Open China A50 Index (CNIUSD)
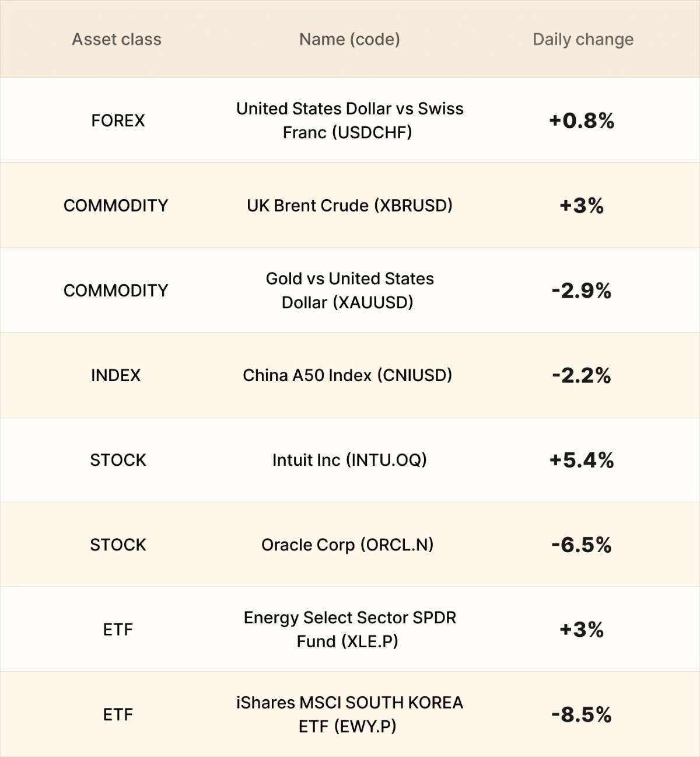 [x=348, y=375]
